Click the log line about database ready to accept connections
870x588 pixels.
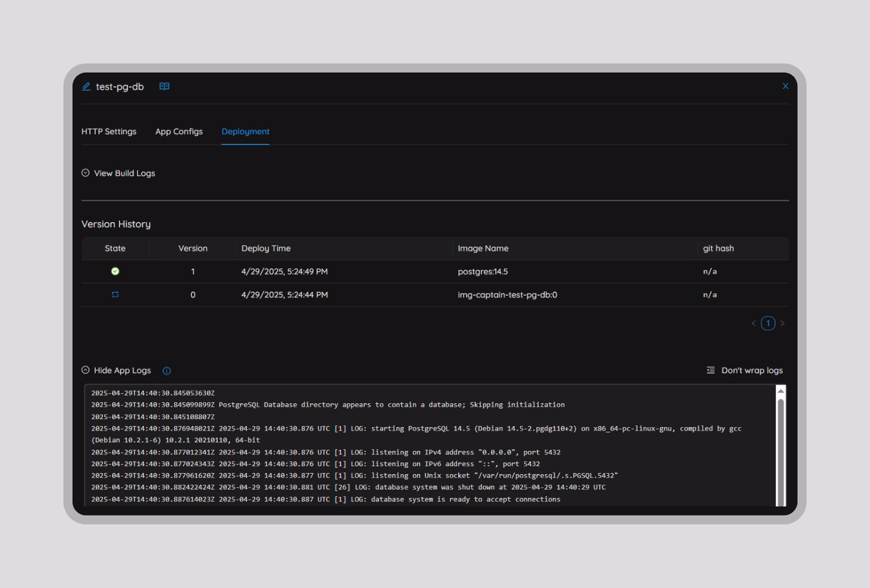326,499
